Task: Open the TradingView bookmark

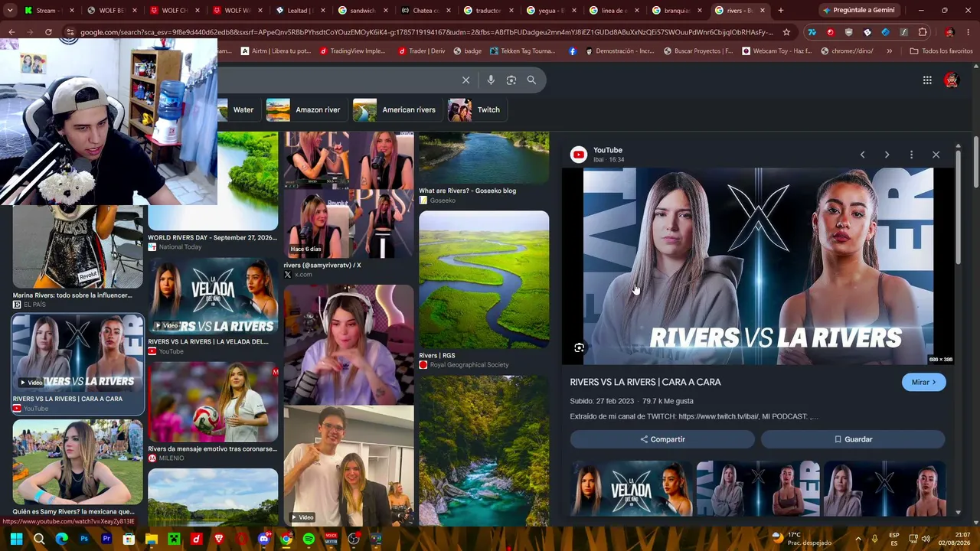Action: tap(352, 51)
